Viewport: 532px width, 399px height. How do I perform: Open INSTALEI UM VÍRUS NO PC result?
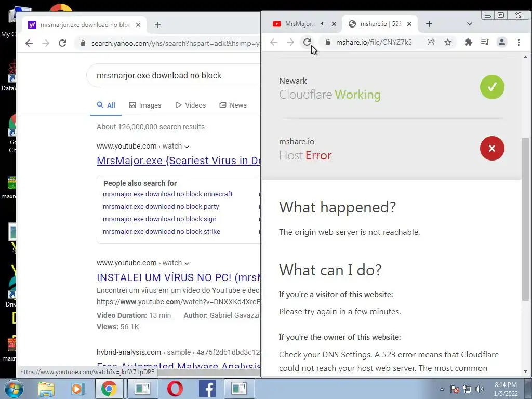[179, 277]
